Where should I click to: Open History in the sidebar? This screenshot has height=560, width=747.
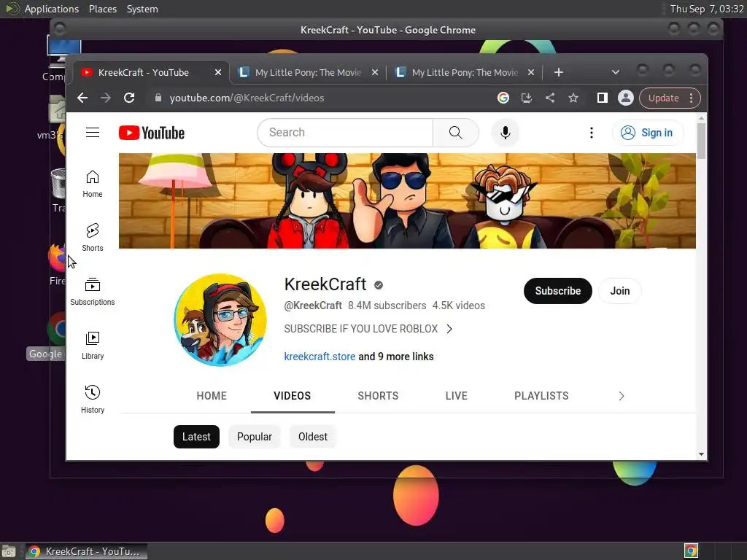pyautogui.click(x=93, y=400)
